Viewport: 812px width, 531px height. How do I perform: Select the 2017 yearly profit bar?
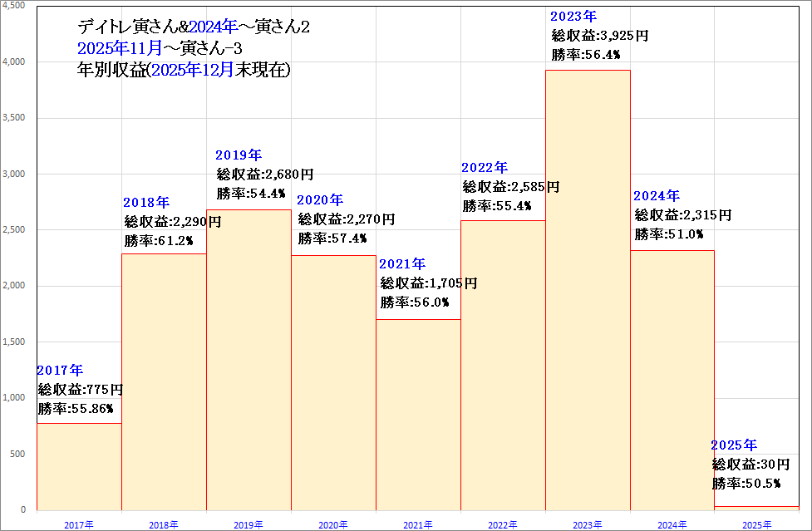coord(79,466)
